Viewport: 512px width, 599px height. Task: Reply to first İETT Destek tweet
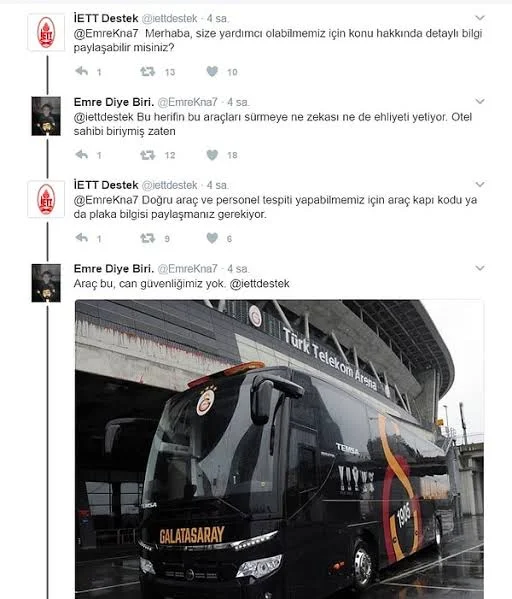[x=82, y=71]
